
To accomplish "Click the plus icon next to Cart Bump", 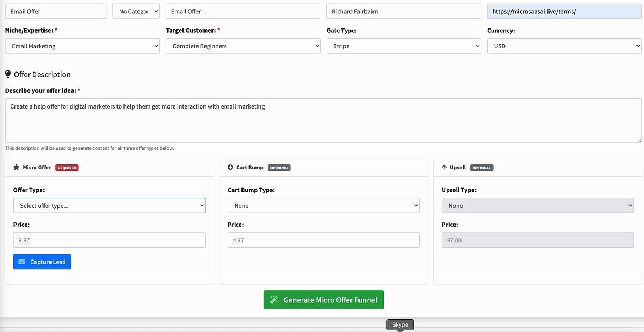I will click(231, 168).
